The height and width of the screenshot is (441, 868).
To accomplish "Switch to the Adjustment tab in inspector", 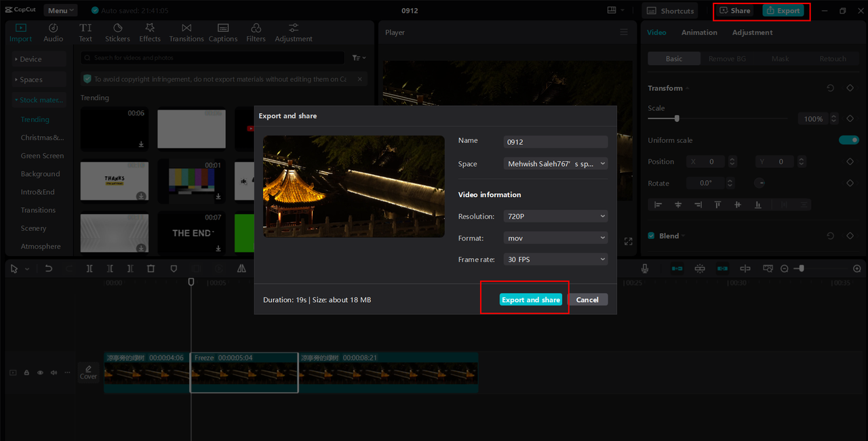I will (752, 33).
